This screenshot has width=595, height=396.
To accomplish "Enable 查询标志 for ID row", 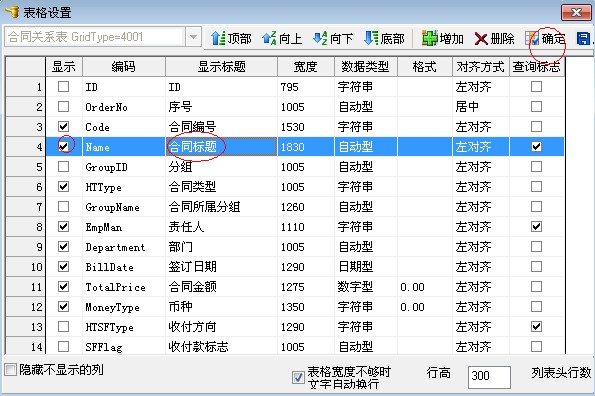I will coord(536,86).
